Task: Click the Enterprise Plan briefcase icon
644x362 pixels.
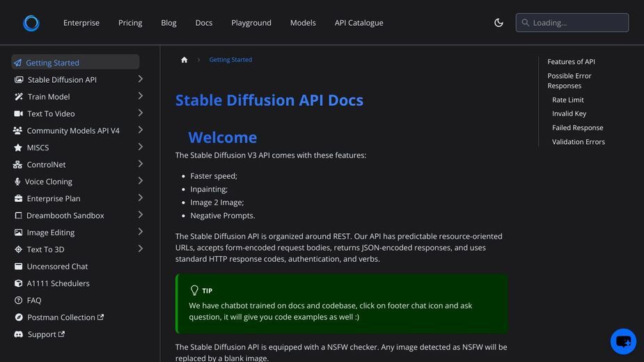Action: click(19, 198)
